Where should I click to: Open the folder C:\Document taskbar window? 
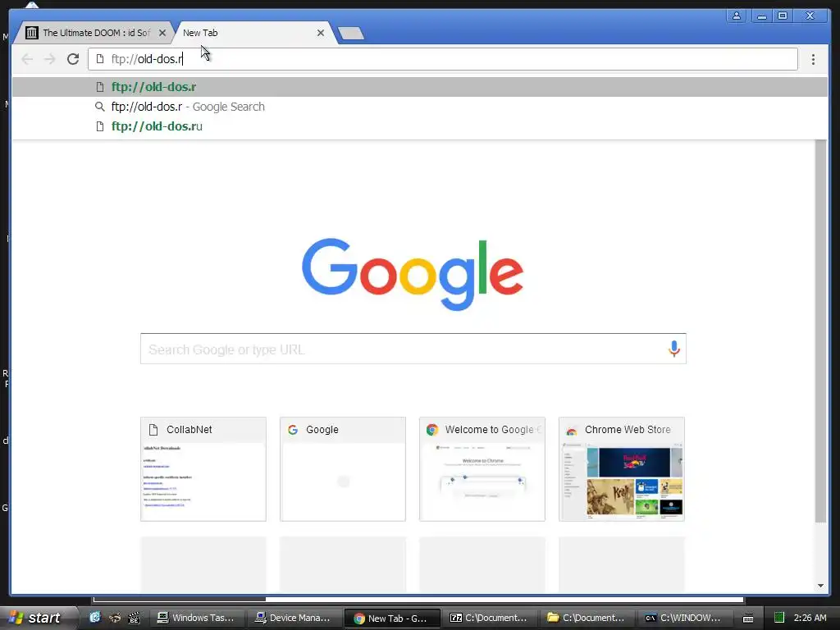pos(586,618)
